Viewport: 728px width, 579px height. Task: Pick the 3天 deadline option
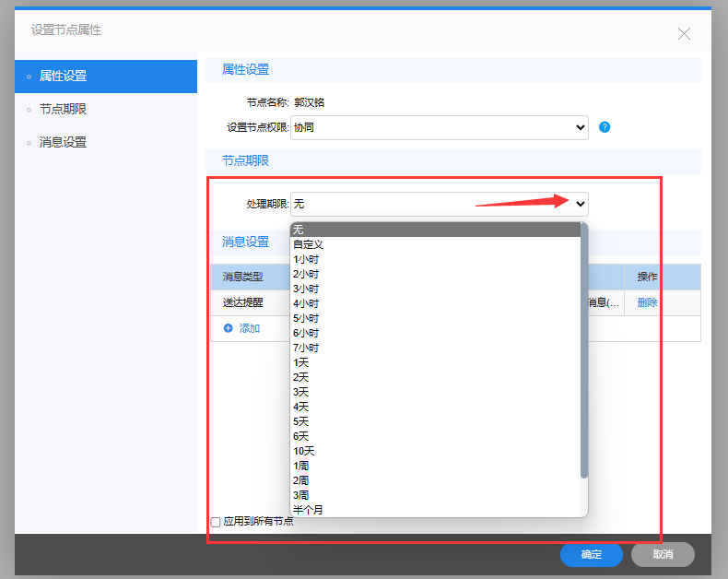[301, 392]
